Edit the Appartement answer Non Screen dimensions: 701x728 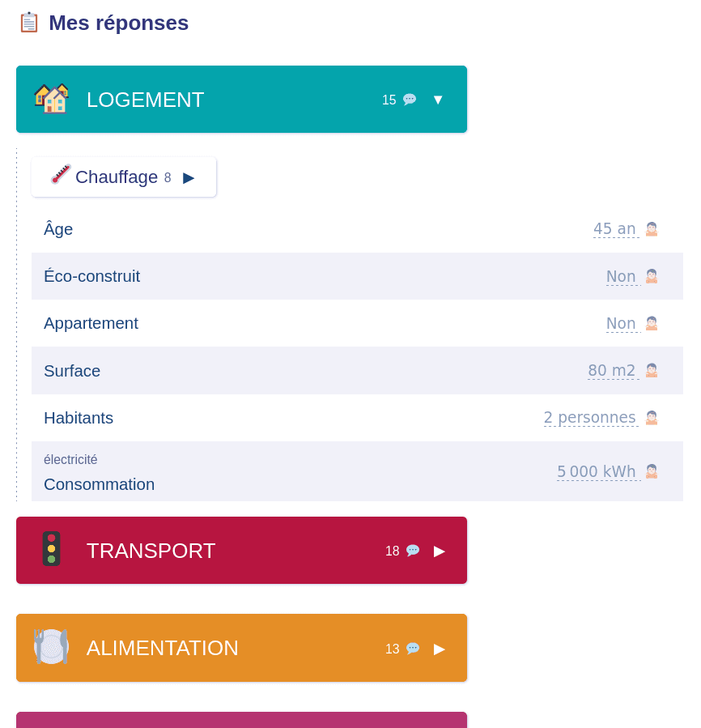621,323
